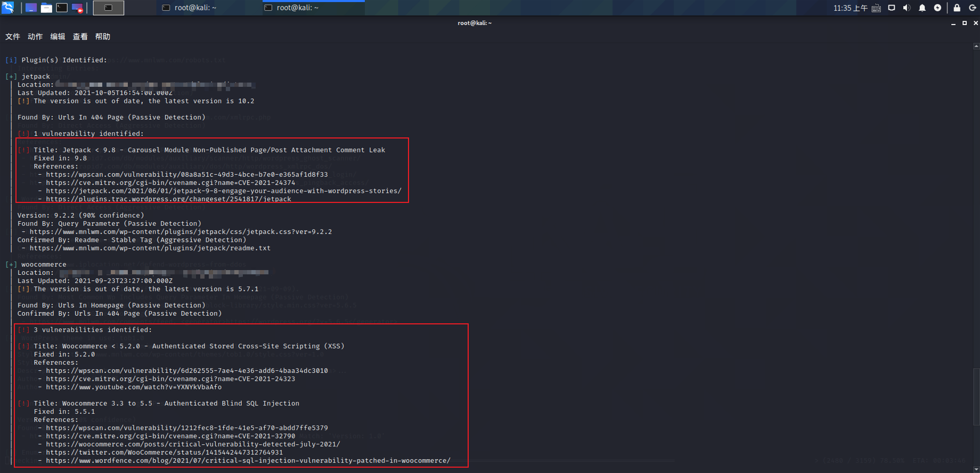This screenshot has width=980, height=473.
Task: Open the 文件 menu
Action: (x=13, y=37)
